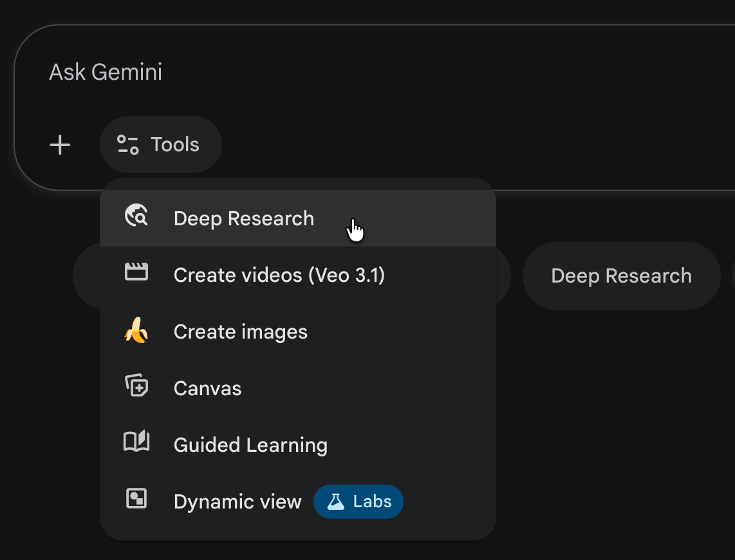This screenshot has width=735, height=560.
Task: Select Deep Research from the Tools menu
Action: click(298, 218)
